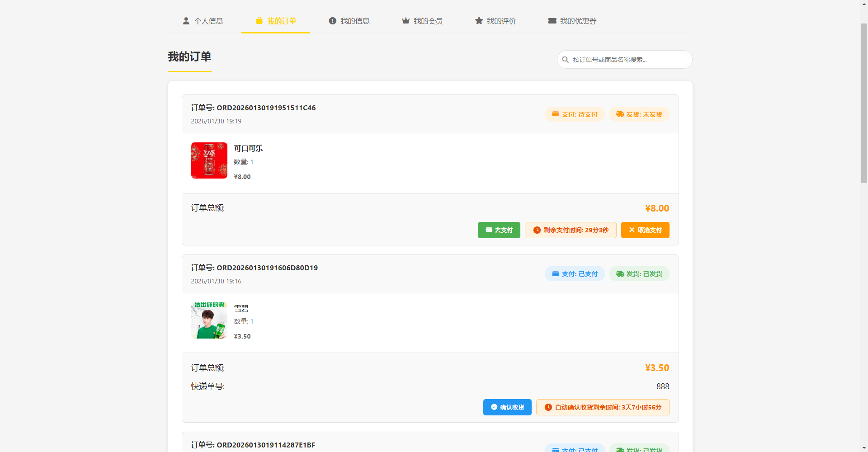Screen dimensions: 868x452
Task: Click the ticket icon beside 我的优惠券
Action: tap(552, 21)
